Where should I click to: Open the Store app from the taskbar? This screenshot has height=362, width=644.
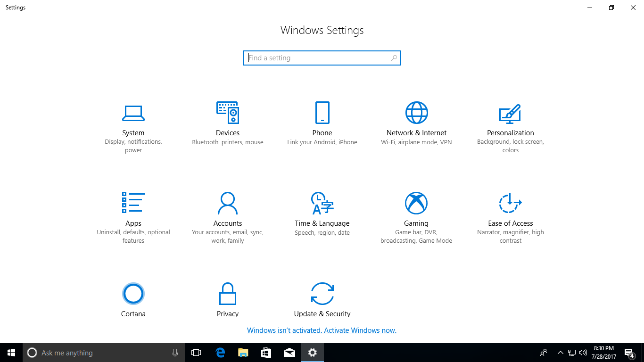(x=266, y=353)
